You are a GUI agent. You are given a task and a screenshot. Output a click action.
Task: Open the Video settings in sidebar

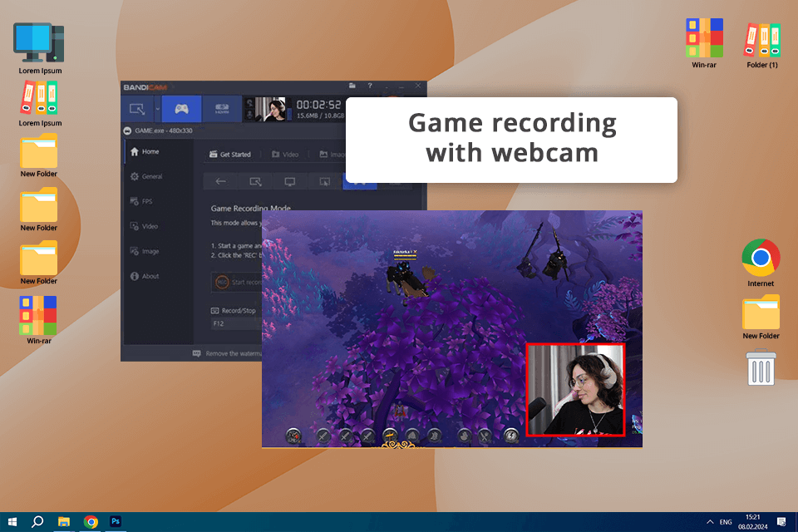[144, 226]
